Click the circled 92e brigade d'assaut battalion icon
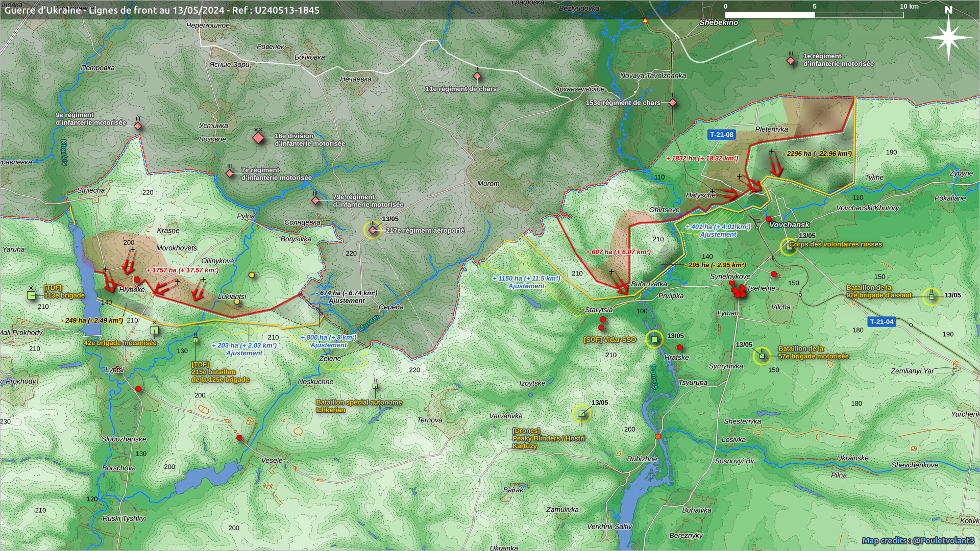The height and width of the screenshot is (551, 980). (x=932, y=296)
